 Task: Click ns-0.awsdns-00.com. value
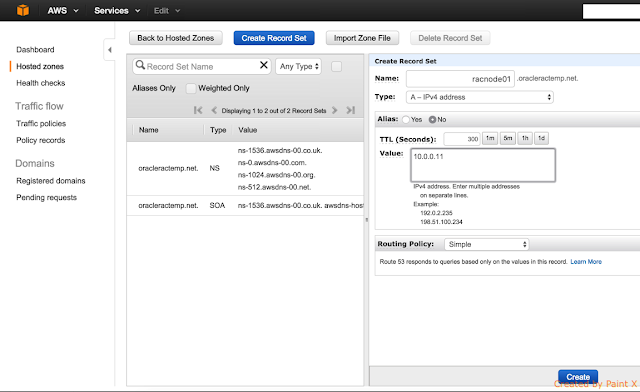272,163
